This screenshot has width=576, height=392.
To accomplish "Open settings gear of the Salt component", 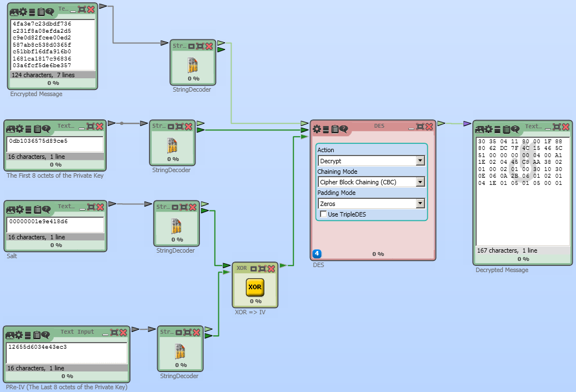I will coord(20,209).
